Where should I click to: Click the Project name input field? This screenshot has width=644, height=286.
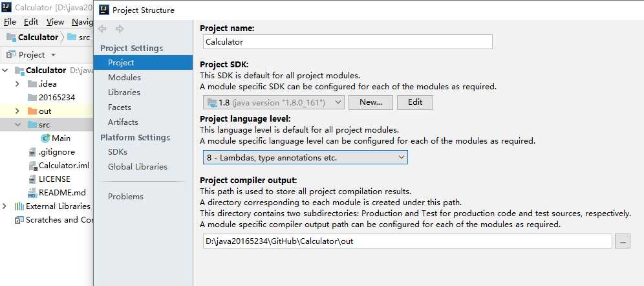[x=347, y=42]
